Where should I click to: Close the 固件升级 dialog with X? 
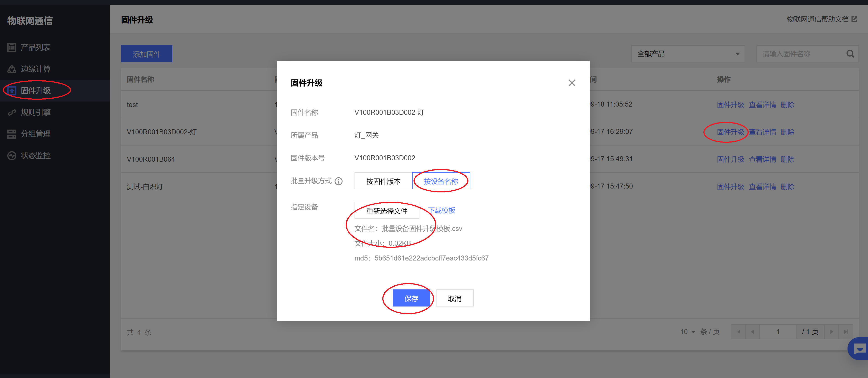tap(572, 83)
